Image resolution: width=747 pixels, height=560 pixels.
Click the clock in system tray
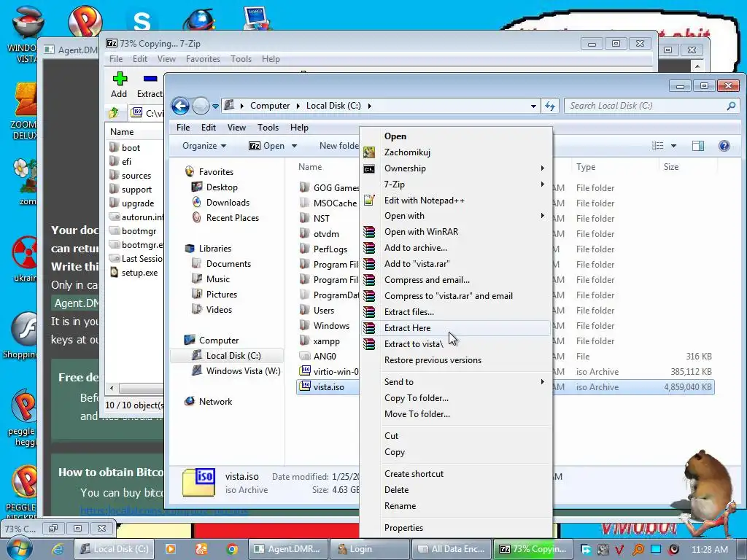click(x=709, y=549)
